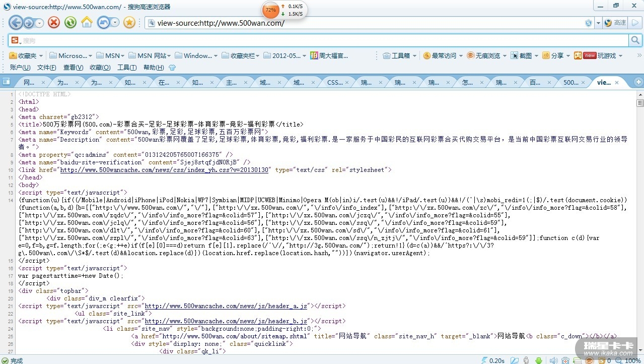Expand dropdown beside the restore-tab button

[115, 23]
